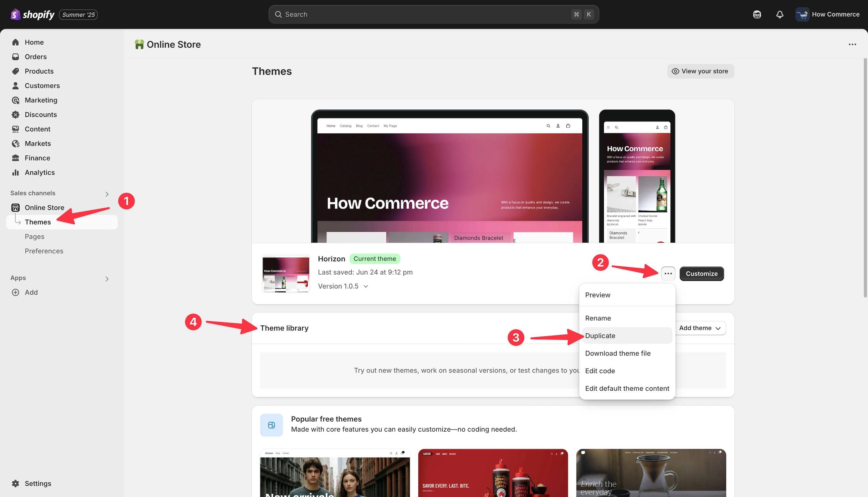This screenshot has width=868, height=497.
Task: Open the Savor red theme card
Action: [x=493, y=473]
